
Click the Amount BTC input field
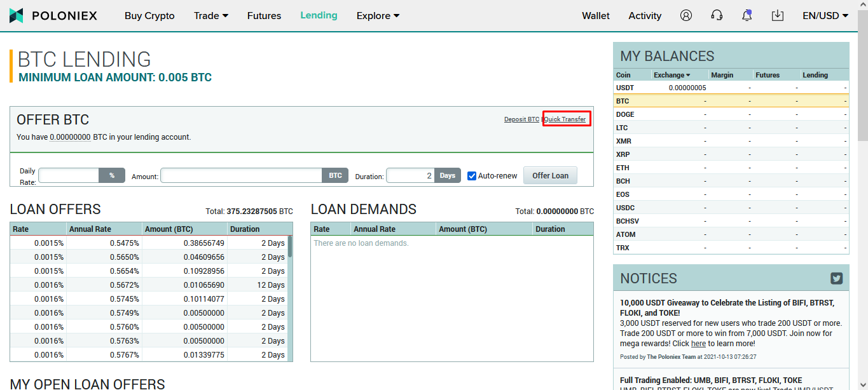point(242,176)
